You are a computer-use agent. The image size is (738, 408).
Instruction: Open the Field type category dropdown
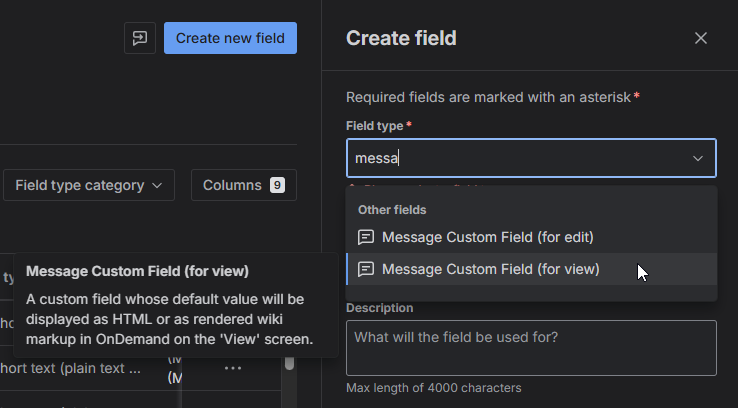[x=89, y=185]
